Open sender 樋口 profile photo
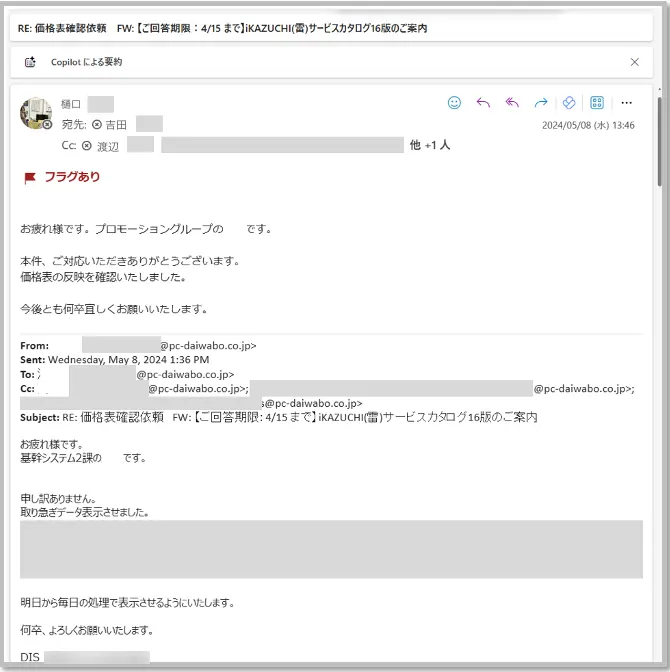Viewport: 670px width, 672px height. pyautogui.click(x=36, y=113)
